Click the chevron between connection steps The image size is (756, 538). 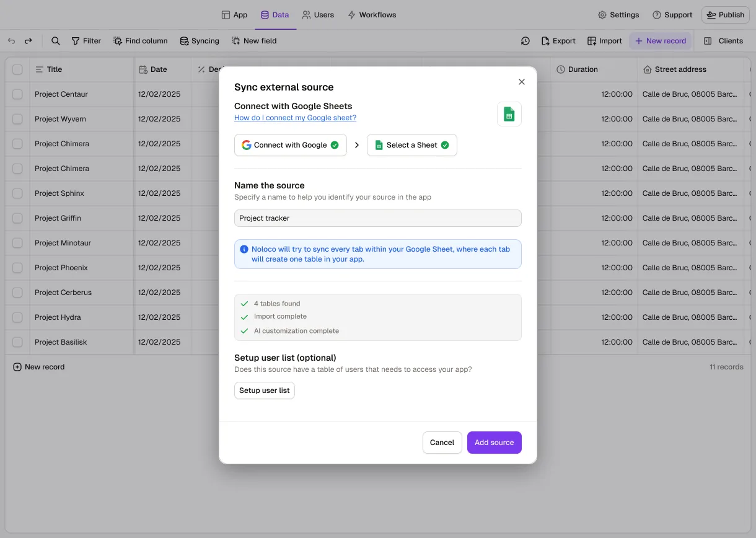tap(357, 145)
